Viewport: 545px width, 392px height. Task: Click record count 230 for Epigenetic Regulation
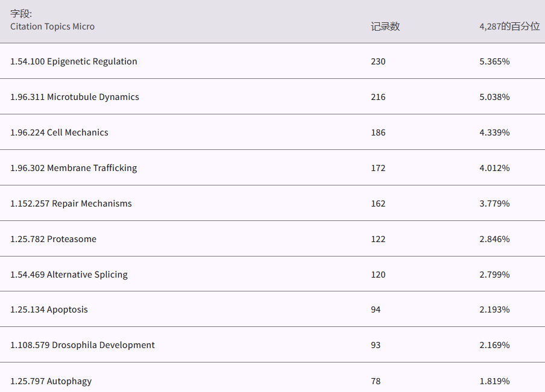[x=378, y=61]
